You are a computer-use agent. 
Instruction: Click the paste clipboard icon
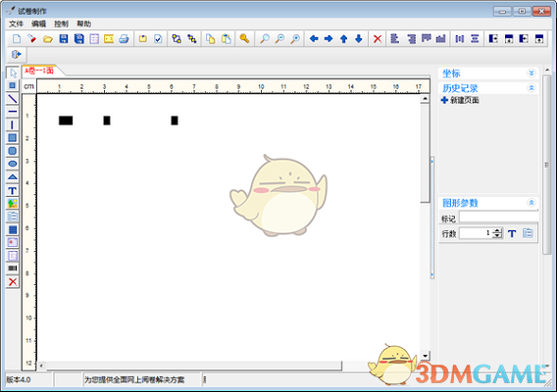pyautogui.click(x=226, y=38)
